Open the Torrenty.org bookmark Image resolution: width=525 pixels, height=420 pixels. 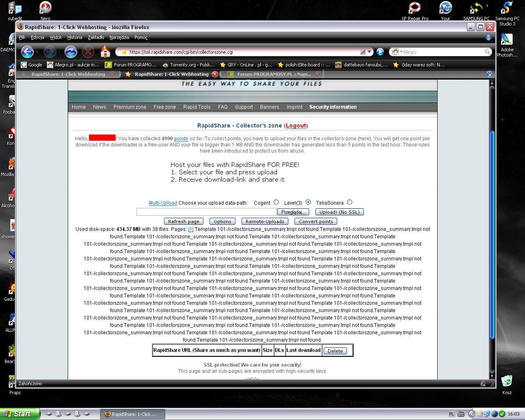pos(188,65)
